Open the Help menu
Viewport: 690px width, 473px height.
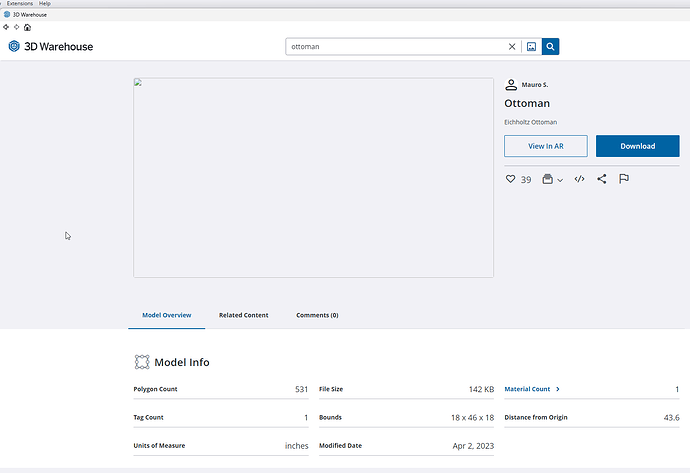click(44, 3)
